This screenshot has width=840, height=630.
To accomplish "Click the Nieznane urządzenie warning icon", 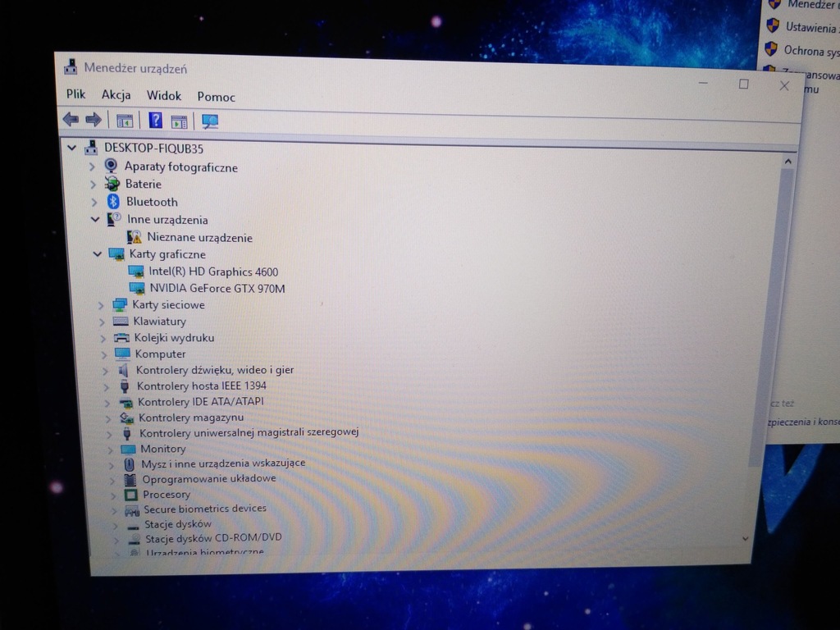I will tap(134, 237).
